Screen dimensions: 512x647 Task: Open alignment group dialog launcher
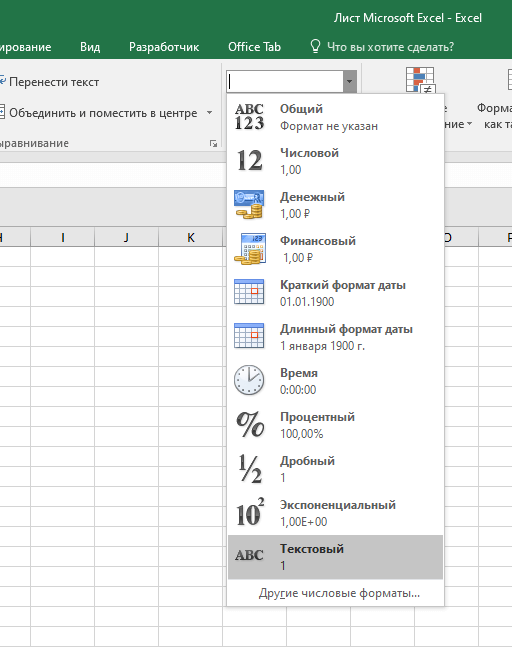tap(213, 144)
